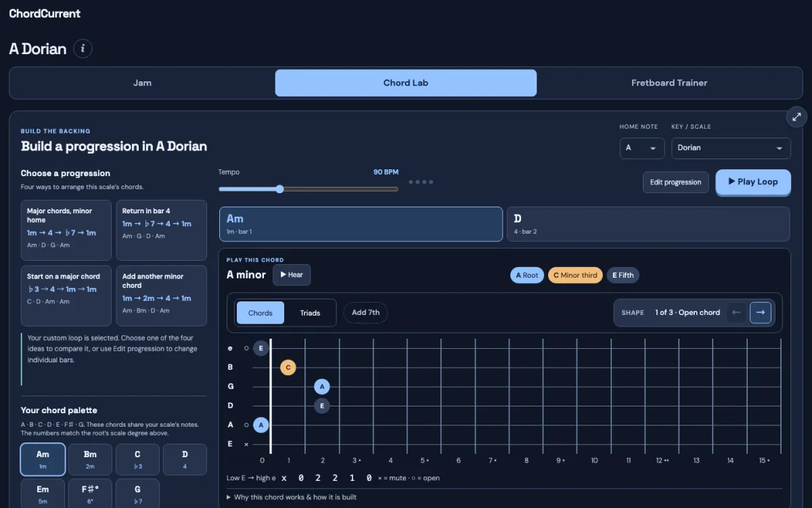Click the 'Your chord palette' heading

coord(59,410)
